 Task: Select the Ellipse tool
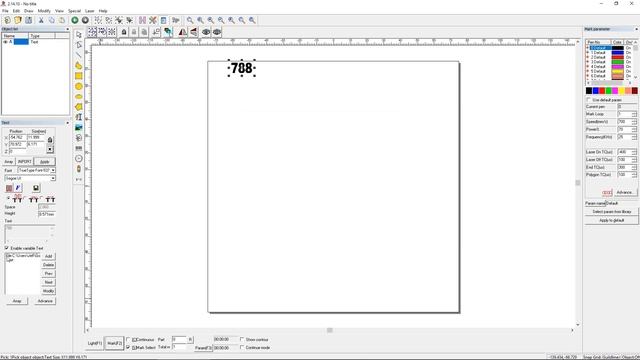coord(79,96)
